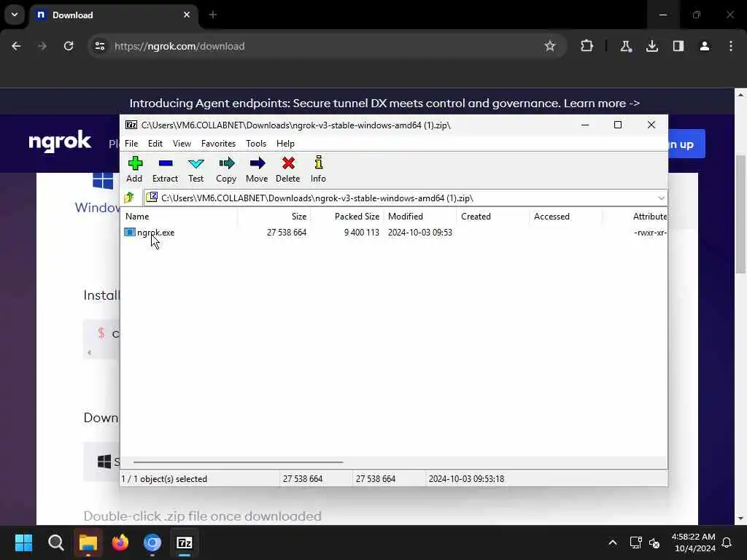Toggle the Chrome side panel

click(x=678, y=46)
